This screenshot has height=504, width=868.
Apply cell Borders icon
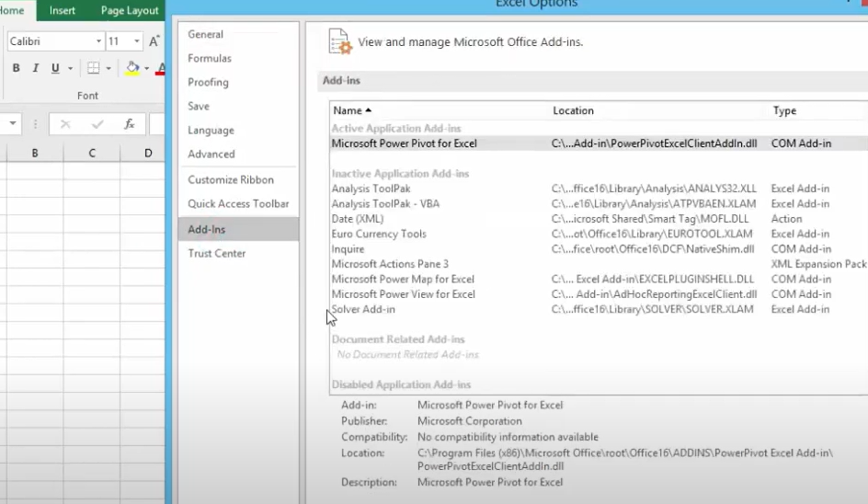pyautogui.click(x=94, y=68)
